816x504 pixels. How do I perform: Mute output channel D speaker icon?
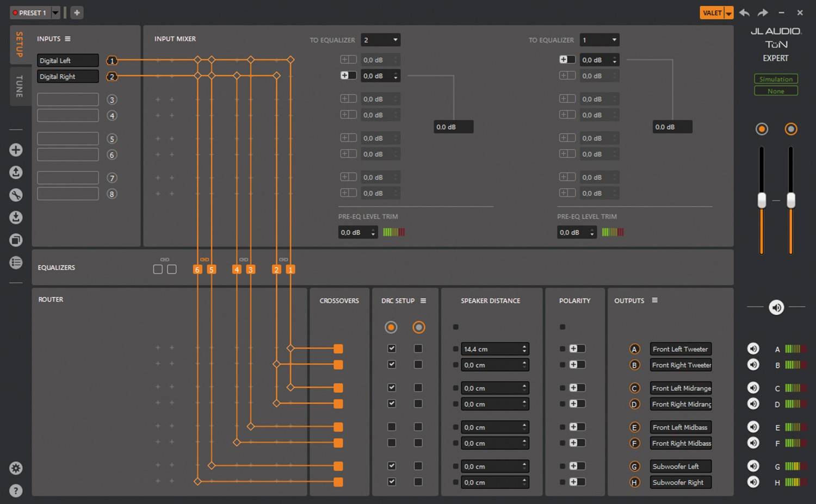tap(753, 403)
